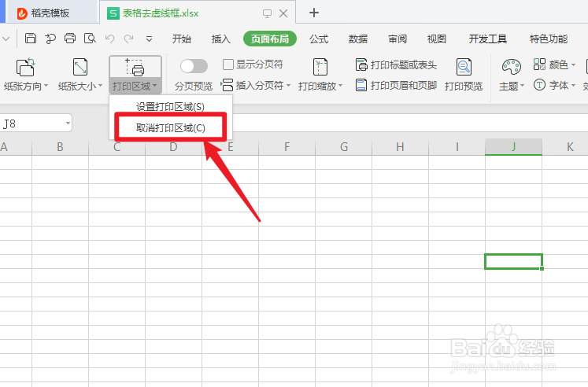The image size is (588, 387).
Task: Expand the quick access toolbar customize arrow
Action: click(150, 39)
